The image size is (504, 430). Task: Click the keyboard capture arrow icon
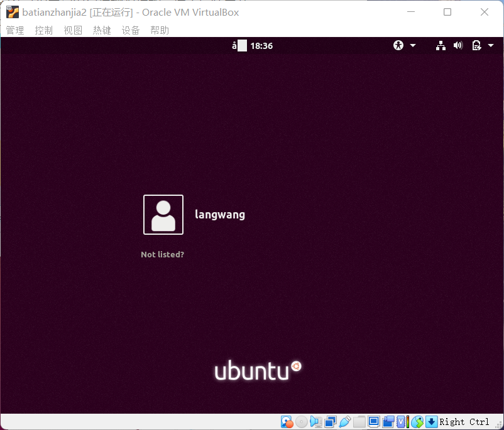click(x=432, y=422)
